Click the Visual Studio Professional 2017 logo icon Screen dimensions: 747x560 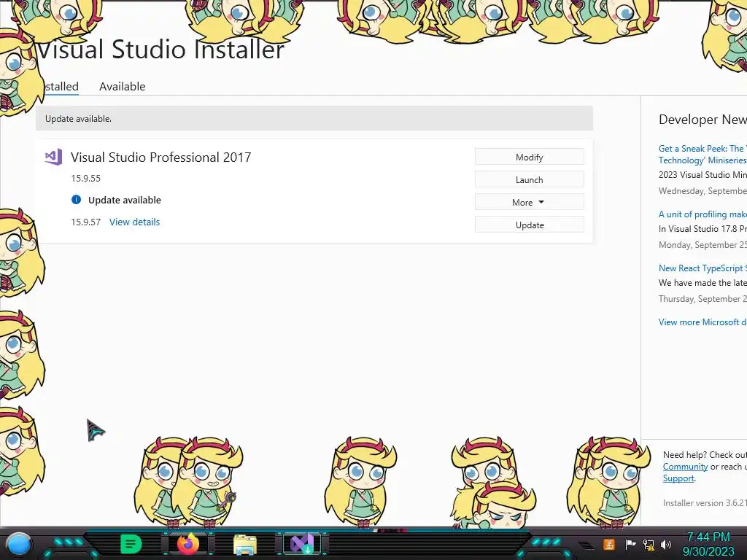[x=54, y=157]
